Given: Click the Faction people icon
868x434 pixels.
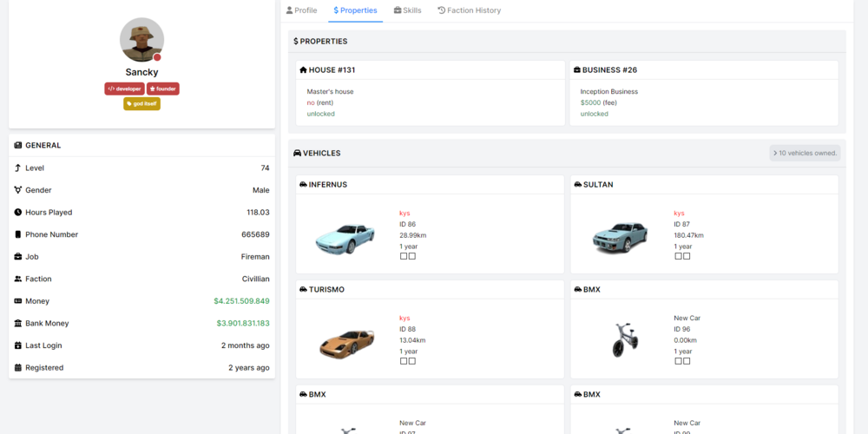Looking at the screenshot, I should pyautogui.click(x=17, y=279).
